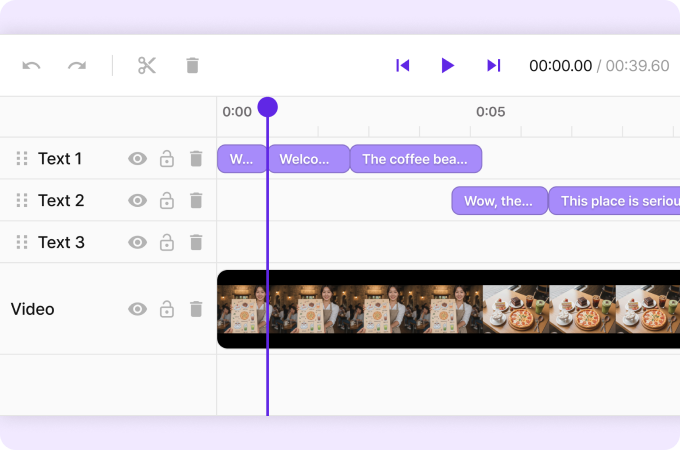Screen dimensions: 680x450
Task: Click the undo arrow icon
Action: [32, 66]
